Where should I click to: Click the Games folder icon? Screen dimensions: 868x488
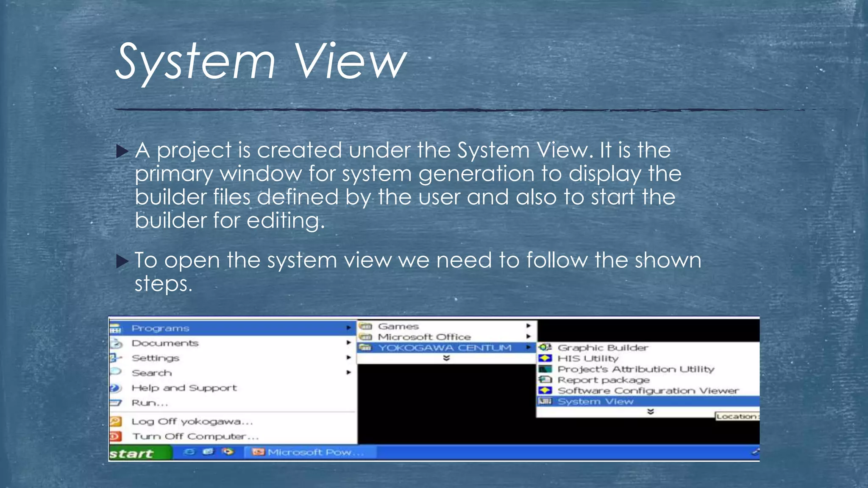(x=365, y=326)
